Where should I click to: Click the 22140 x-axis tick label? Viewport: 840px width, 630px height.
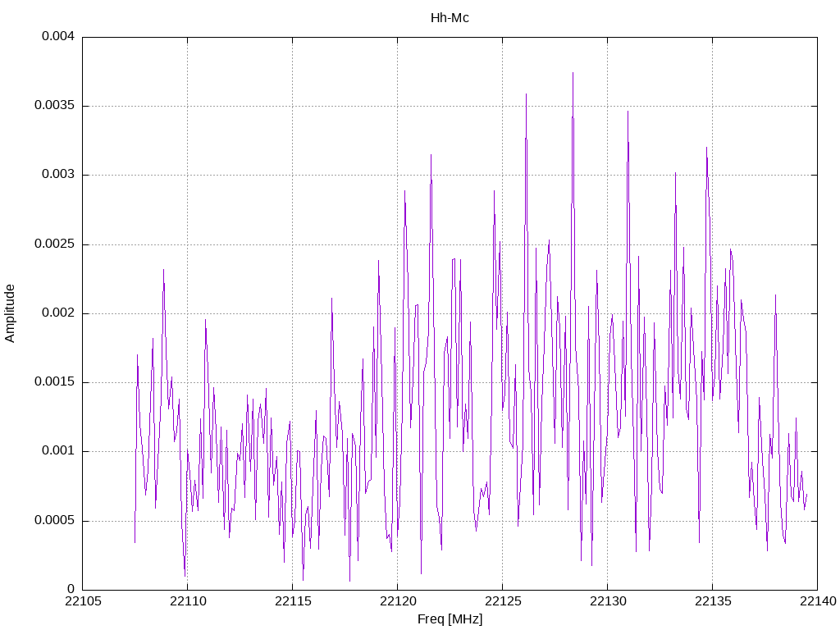[x=818, y=601]
